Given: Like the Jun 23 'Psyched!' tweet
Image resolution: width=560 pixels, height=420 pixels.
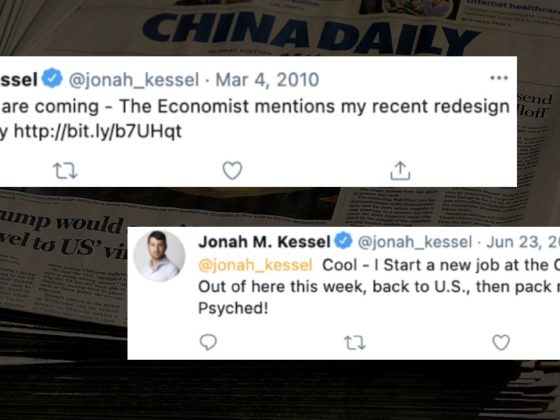Looking at the screenshot, I should pos(501,342).
